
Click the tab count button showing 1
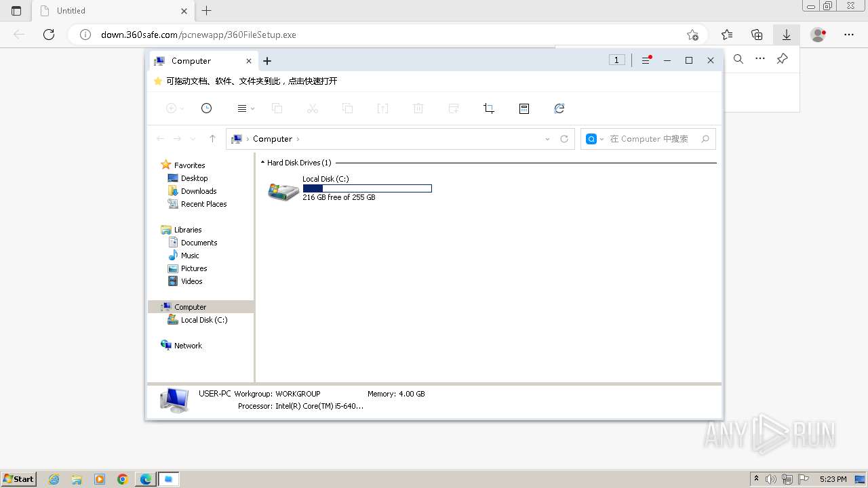(616, 60)
